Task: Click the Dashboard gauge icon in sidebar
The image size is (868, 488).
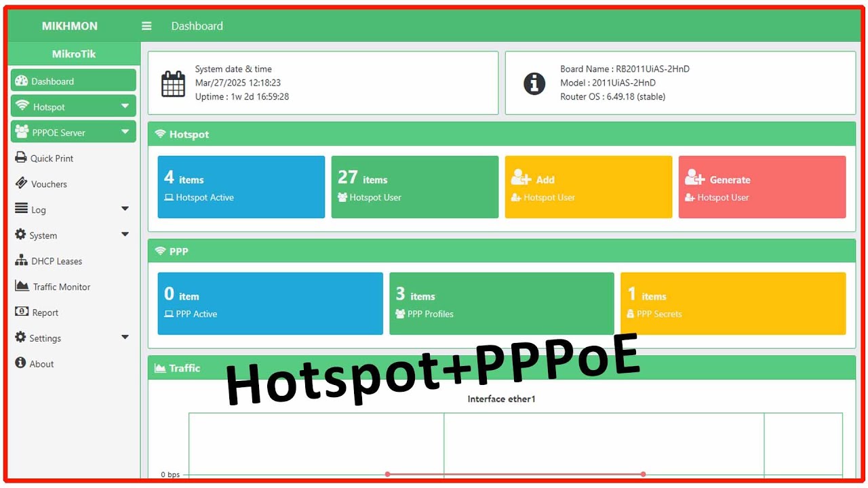Action: tap(21, 81)
